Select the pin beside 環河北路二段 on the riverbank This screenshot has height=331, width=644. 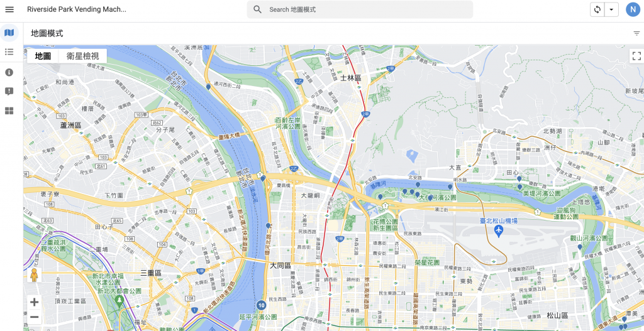coord(268,225)
